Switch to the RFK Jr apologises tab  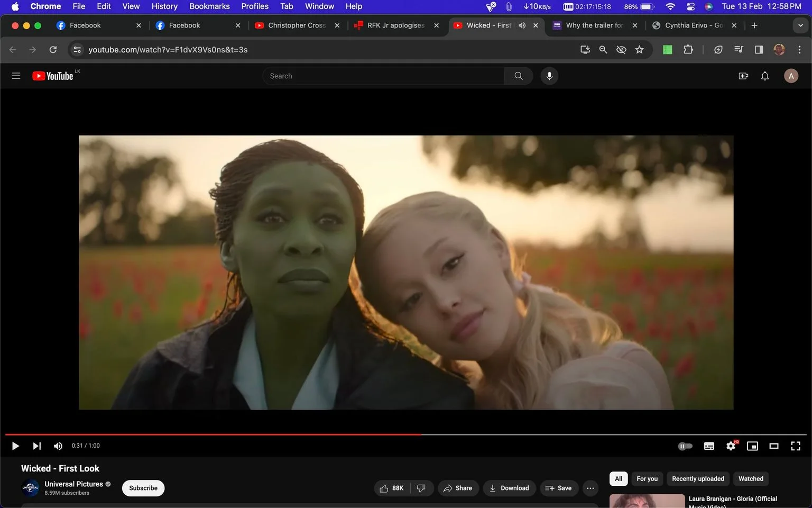pos(395,25)
